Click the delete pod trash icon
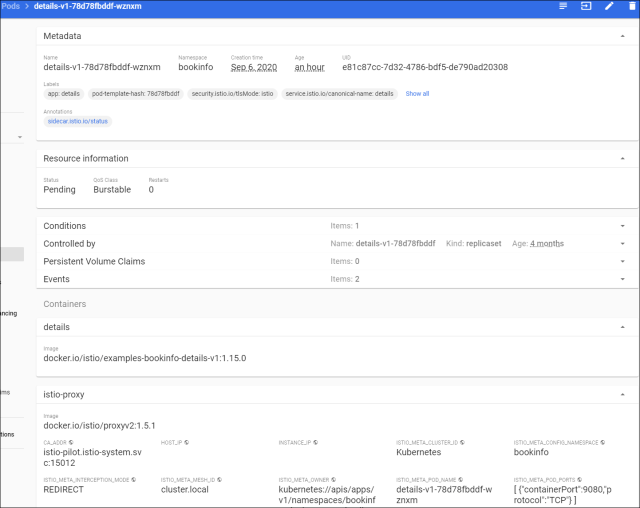This screenshot has width=640, height=508. 632,7
